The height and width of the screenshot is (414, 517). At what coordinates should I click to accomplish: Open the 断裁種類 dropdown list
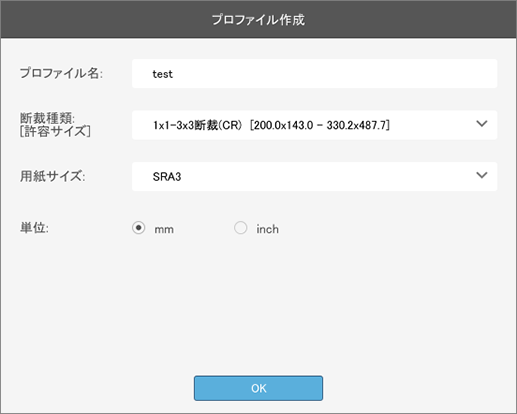[314, 125]
